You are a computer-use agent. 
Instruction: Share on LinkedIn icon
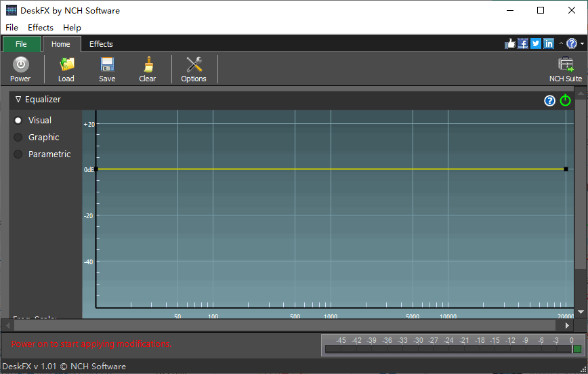pos(549,43)
